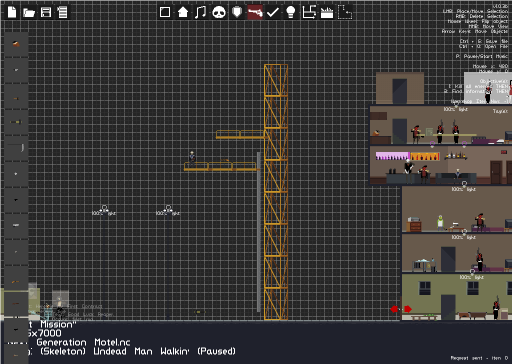The width and height of the screenshot is (512, 364).
Task: Choose the arrowed path tool icon
Action: click(x=309, y=12)
